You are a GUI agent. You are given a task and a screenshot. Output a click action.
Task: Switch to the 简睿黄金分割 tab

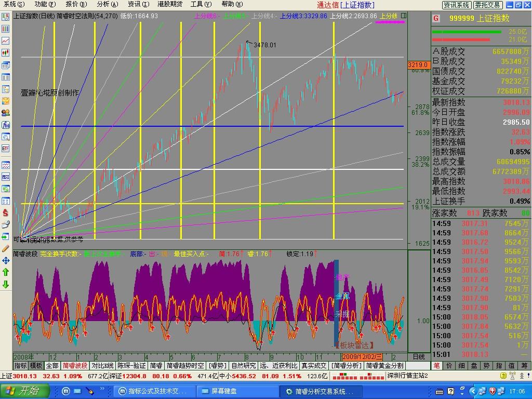coord(384,366)
